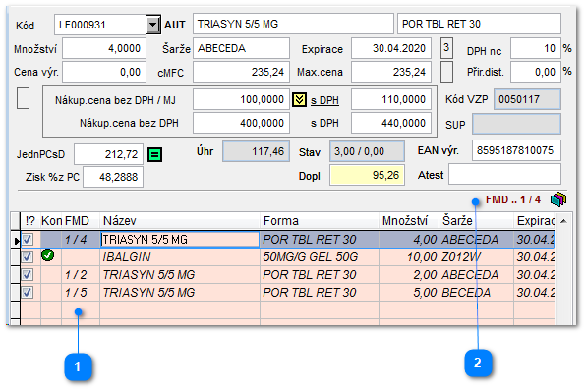Toggle checkbox in the TRIASYN 1 / 2 row
This screenshot has width=586, height=392.
[28, 275]
